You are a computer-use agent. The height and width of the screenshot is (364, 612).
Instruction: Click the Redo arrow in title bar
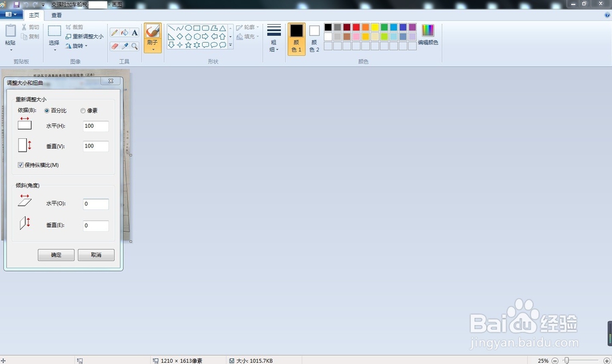pyautogui.click(x=35, y=5)
